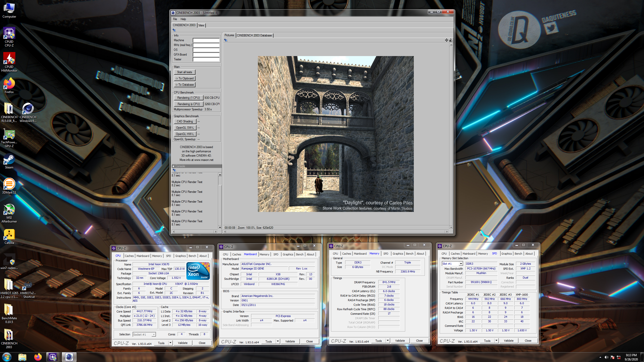
Task: Open Bench tab in the Mainboard window
Action: coord(300,254)
